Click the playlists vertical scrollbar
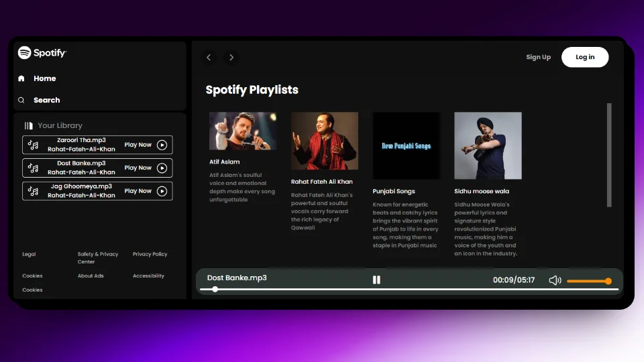644x362 pixels. point(609,155)
